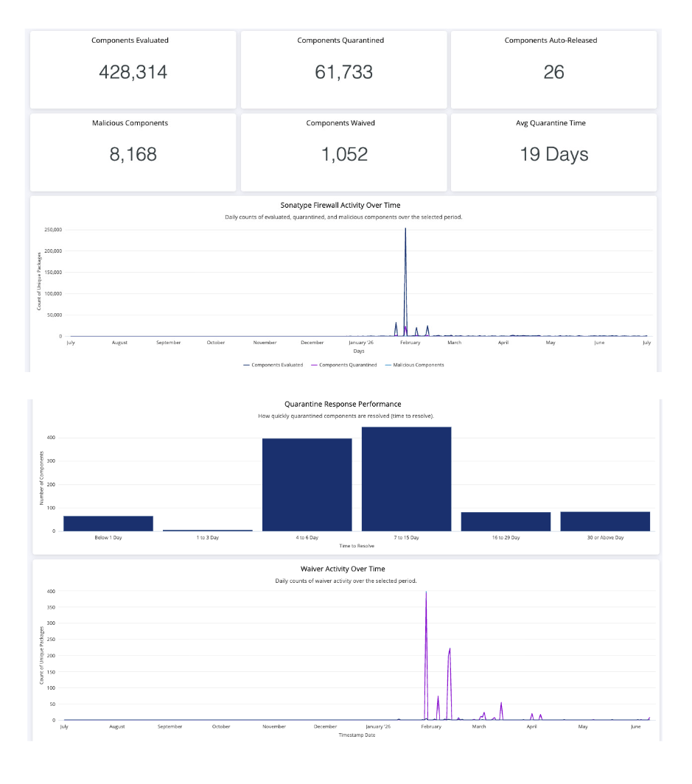692x784 pixels.
Task: Click the 30 or Above Day axis label
Action: tap(605, 537)
